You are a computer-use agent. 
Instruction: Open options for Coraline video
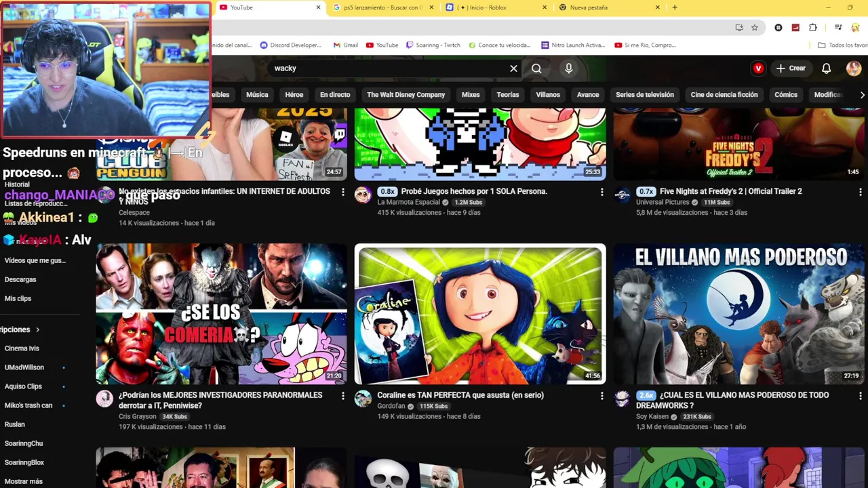[601, 396]
